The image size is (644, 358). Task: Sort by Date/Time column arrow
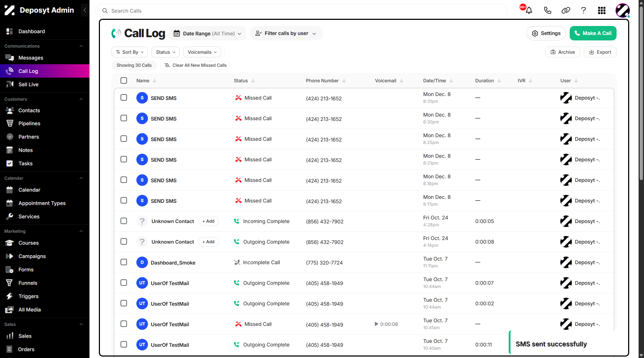(451, 81)
